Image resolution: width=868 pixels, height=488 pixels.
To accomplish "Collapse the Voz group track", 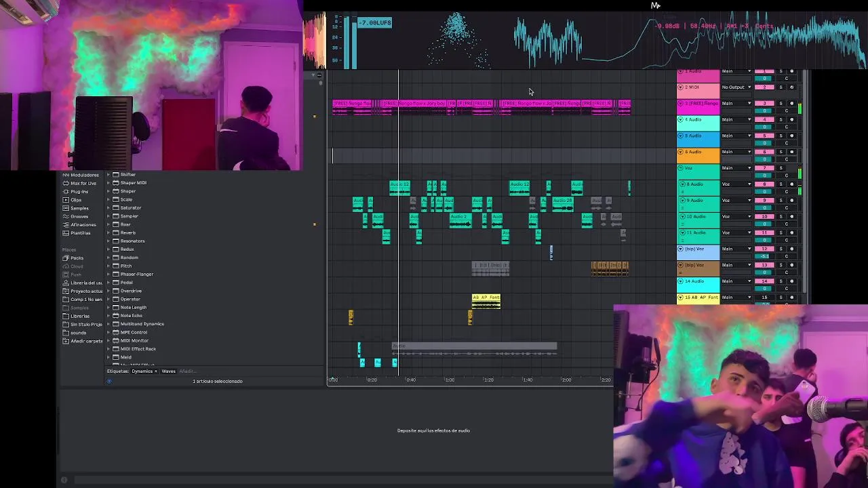I will [680, 168].
